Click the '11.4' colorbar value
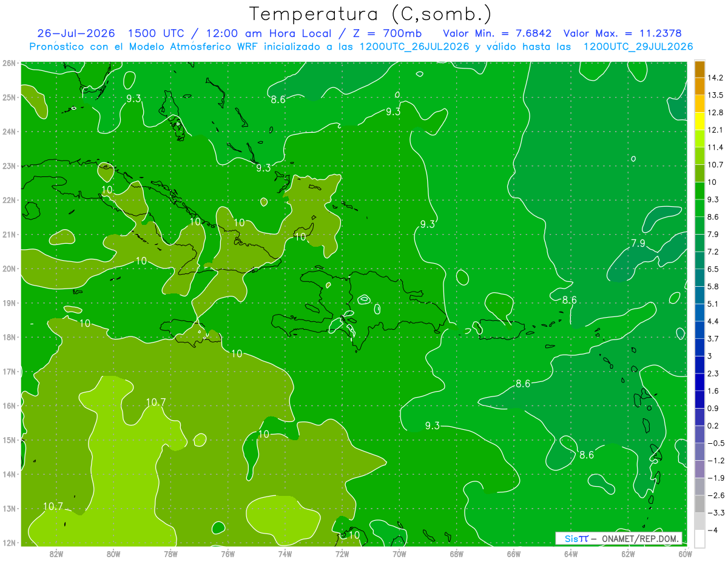This screenshot has width=728, height=562. click(715, 147)
